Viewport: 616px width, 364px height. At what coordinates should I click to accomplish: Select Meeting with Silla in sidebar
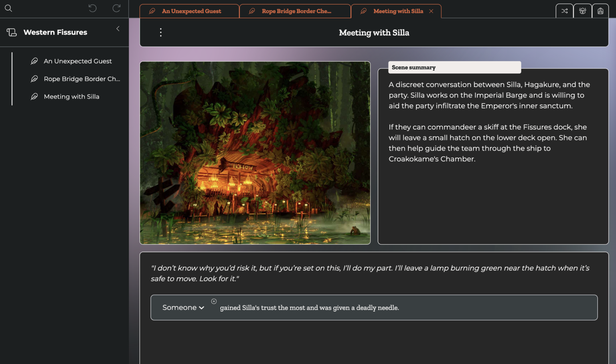pyautogui.click(x=71, y=97)
